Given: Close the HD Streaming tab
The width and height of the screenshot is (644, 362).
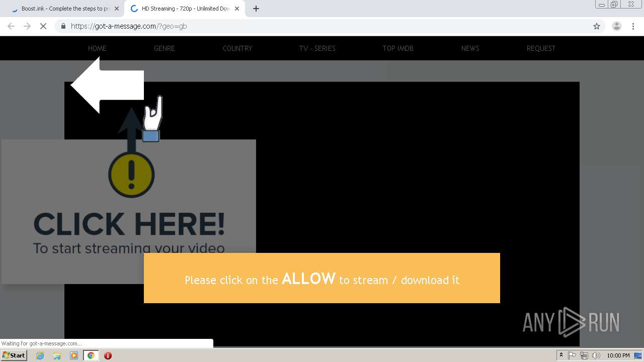Looking at the screenshot, I should (237, 9).
